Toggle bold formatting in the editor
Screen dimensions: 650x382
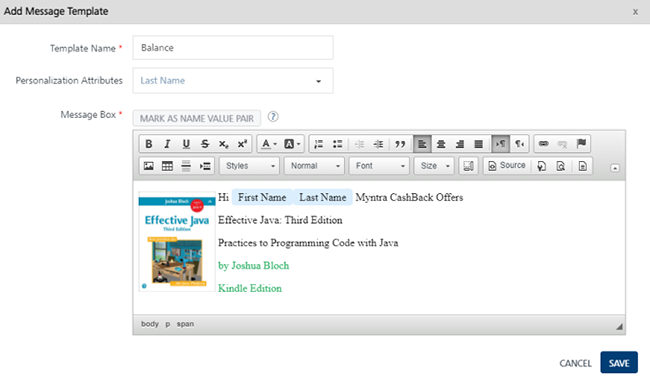[149, 144]
